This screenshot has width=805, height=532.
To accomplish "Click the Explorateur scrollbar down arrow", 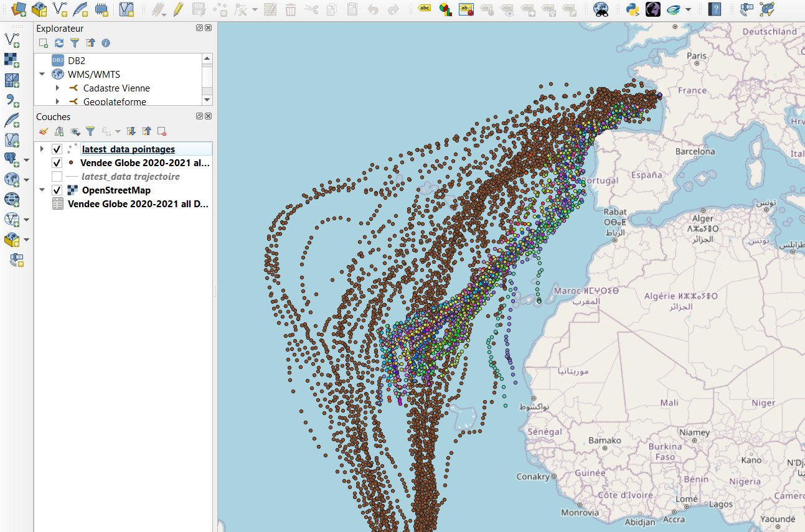I will pyautogui.click(x=207, y=100).
